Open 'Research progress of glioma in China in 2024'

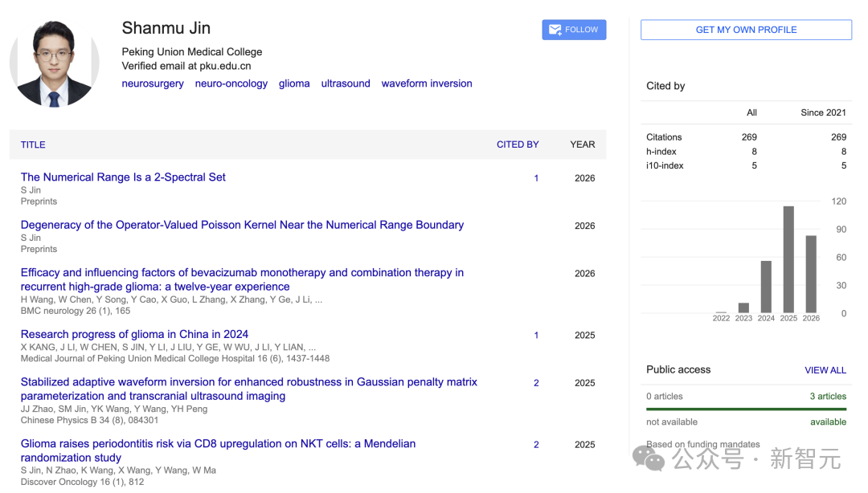click(134, 334)
